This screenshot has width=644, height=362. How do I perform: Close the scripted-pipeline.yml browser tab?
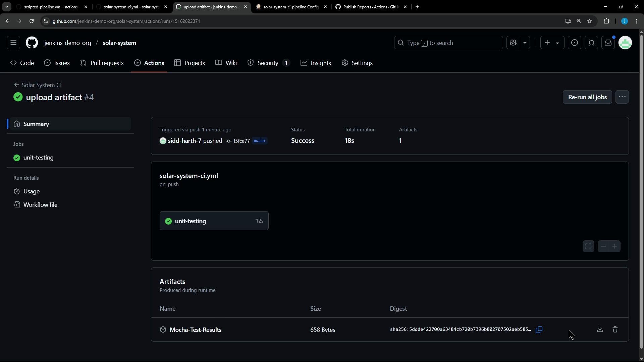pos(86,7)
